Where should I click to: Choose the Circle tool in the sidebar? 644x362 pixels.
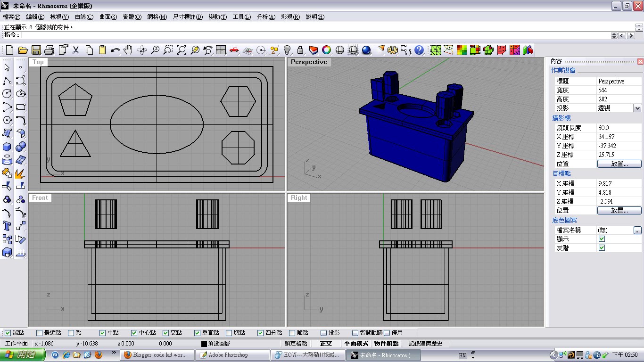click(x=7, y=94)
